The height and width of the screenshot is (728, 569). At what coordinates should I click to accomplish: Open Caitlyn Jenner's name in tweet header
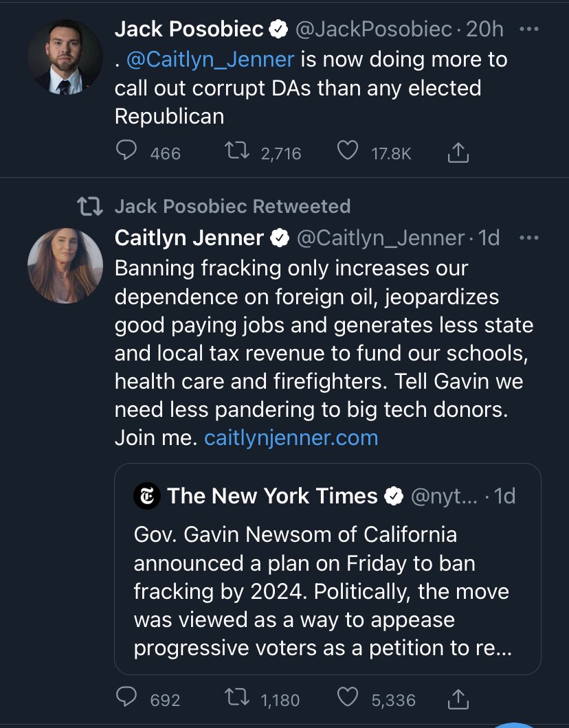[x=189, y=238]
